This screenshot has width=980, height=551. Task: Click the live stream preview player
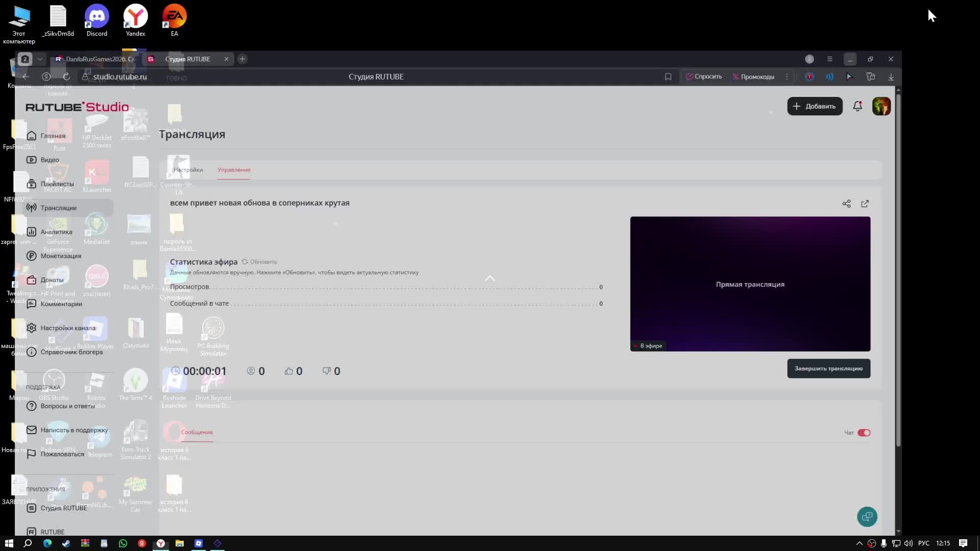click(x=750, y=284)
